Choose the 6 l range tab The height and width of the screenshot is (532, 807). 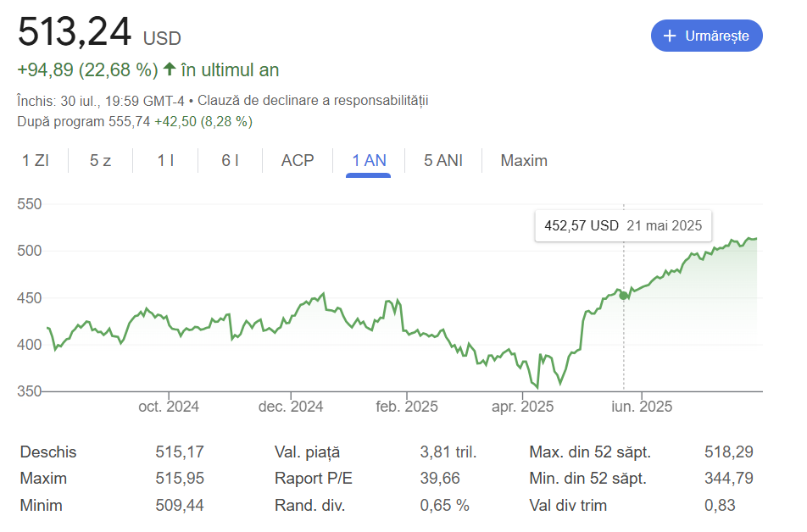pos(230,160)
